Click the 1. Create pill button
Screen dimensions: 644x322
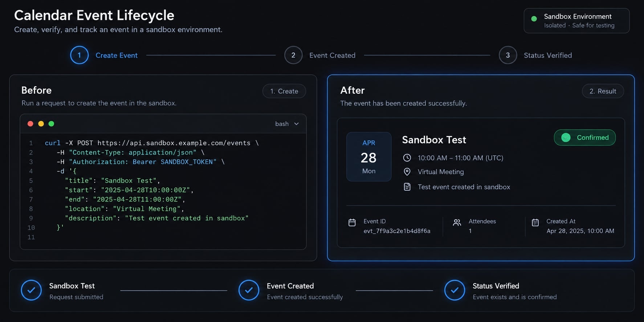pyautogui.click(x=284, y=91)
